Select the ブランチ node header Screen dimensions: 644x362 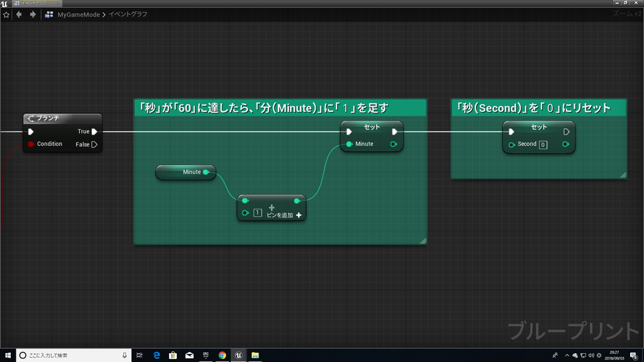tap(62, 118)
